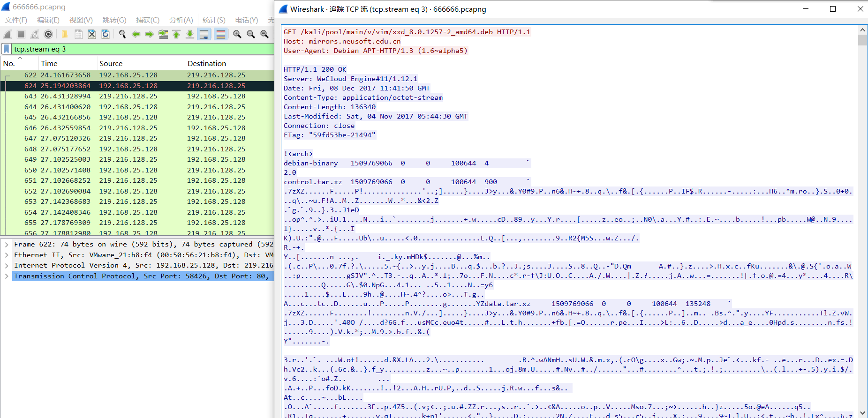Click the display filter field tcp.stream eq 3

click(143, 49)
